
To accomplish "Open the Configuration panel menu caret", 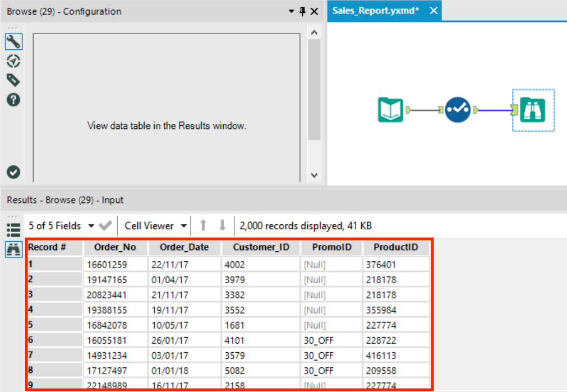I will pos(291,11).
